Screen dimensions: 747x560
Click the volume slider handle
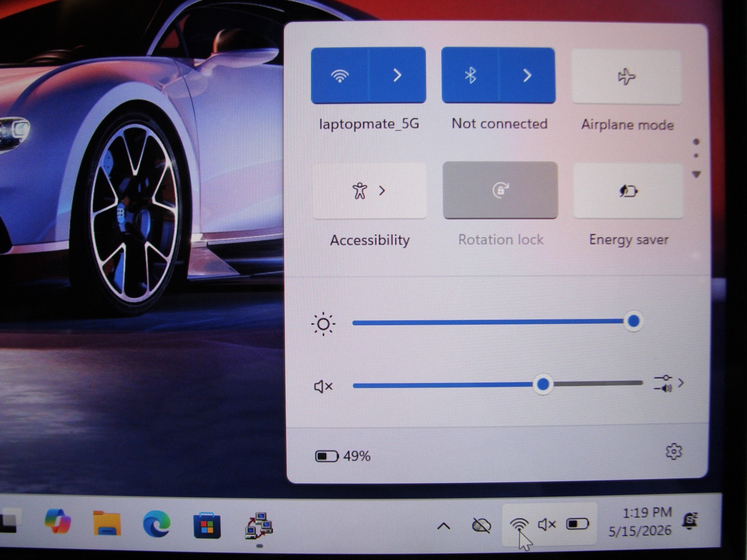(543, 384)
